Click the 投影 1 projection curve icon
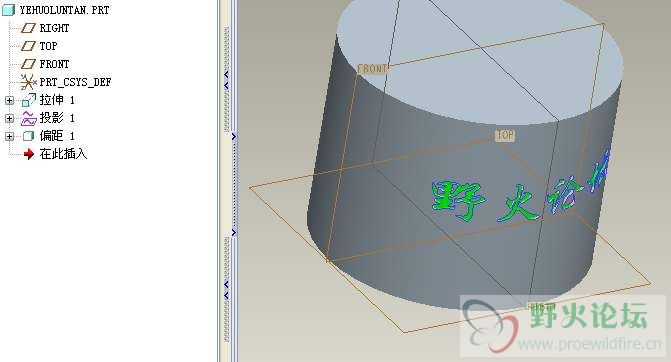 coord(29,118)
